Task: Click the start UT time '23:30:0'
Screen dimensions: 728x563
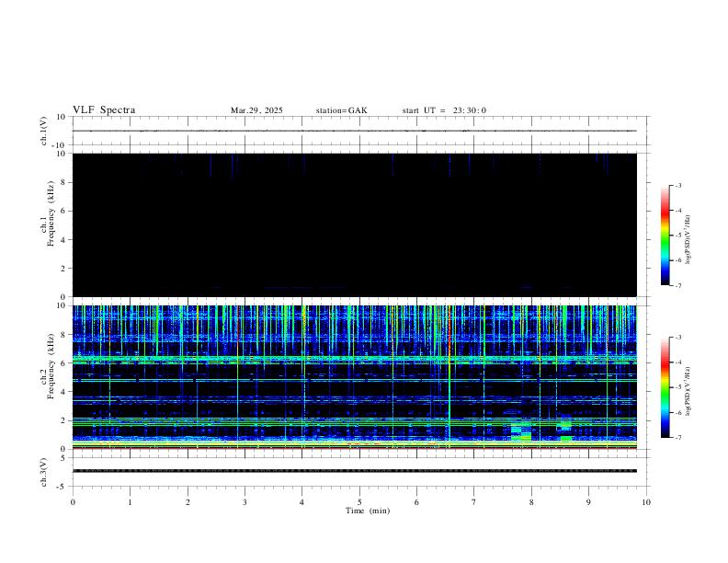Action: pyautogui.click(x=470, y=110)
